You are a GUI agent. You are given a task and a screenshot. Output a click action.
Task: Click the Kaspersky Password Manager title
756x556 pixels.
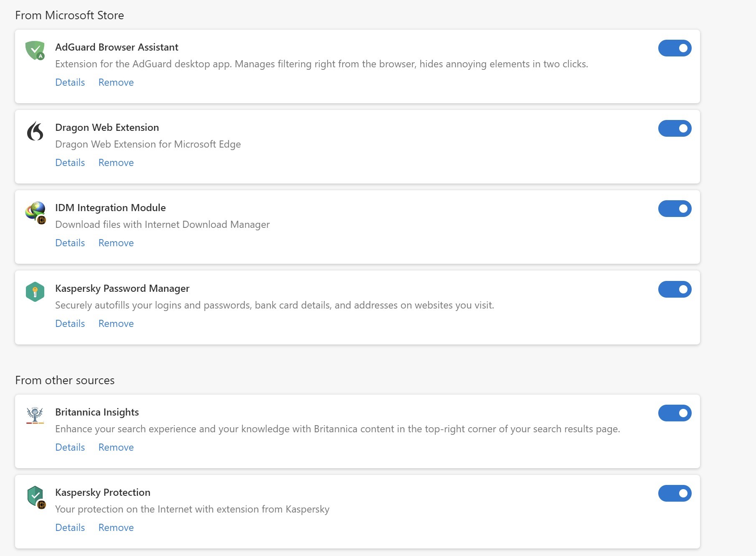[x=122, y=288]
